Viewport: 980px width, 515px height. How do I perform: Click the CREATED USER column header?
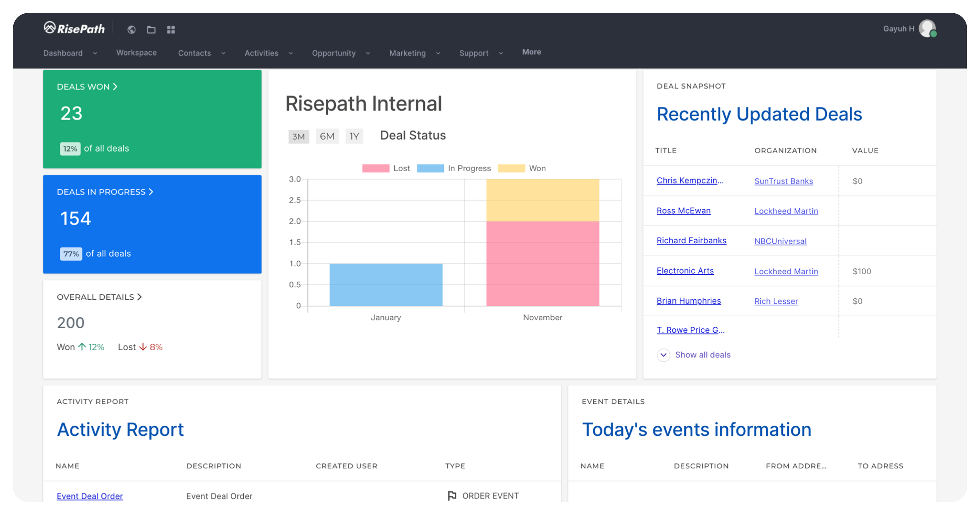(346, 466)
